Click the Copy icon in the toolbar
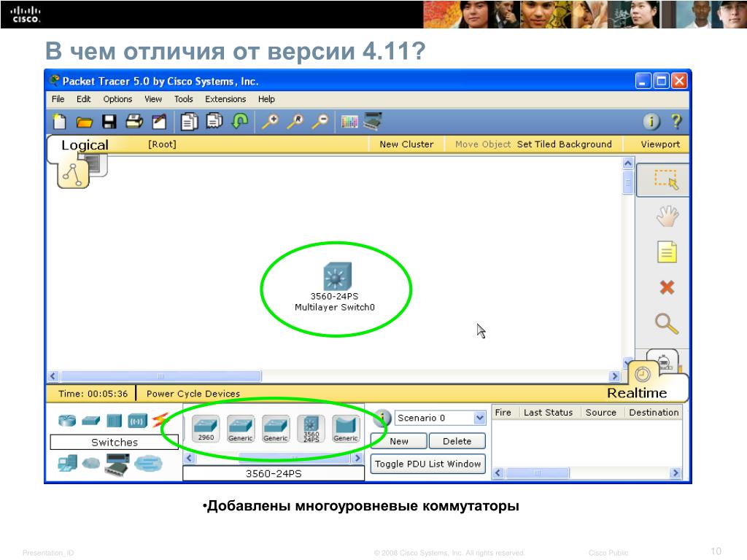 (189, 122)
